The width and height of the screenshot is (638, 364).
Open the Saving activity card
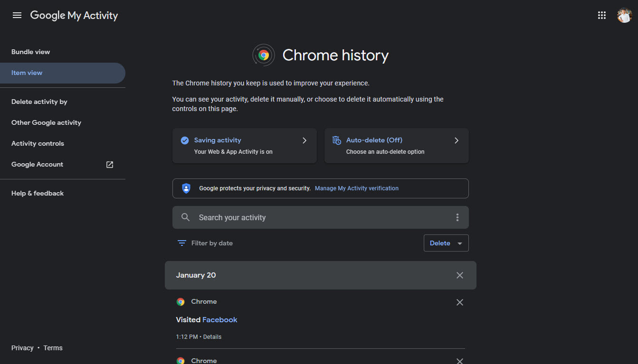pos(244,146)
